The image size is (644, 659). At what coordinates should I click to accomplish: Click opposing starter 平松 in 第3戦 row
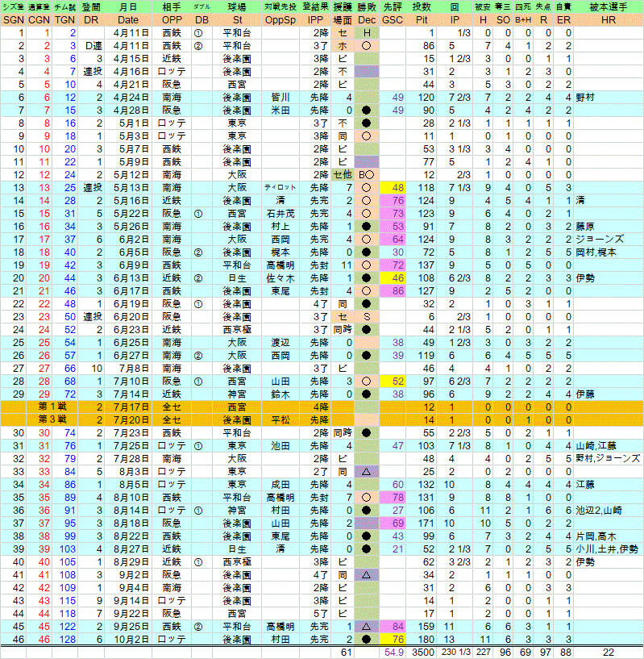(280, 420)
